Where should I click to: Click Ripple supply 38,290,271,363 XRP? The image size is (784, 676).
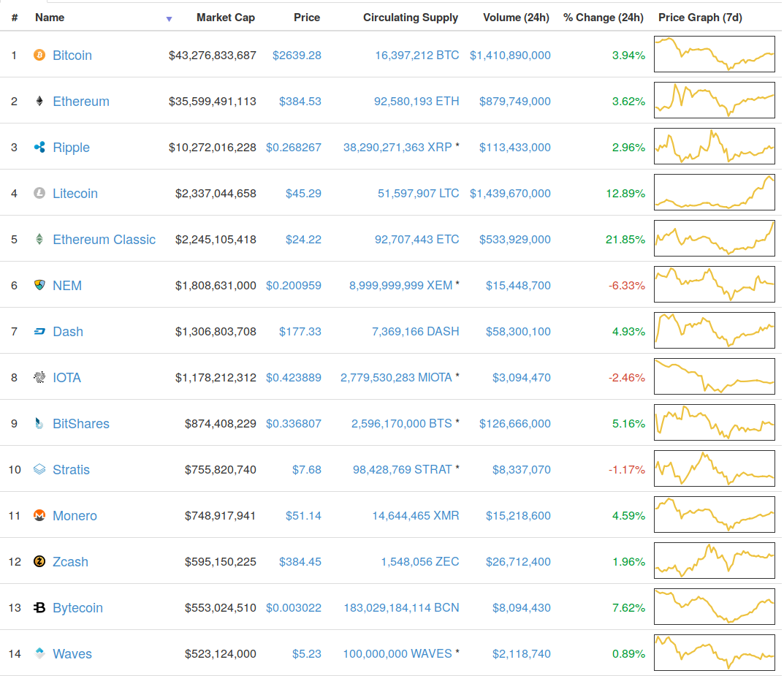[x=397, y=147]
